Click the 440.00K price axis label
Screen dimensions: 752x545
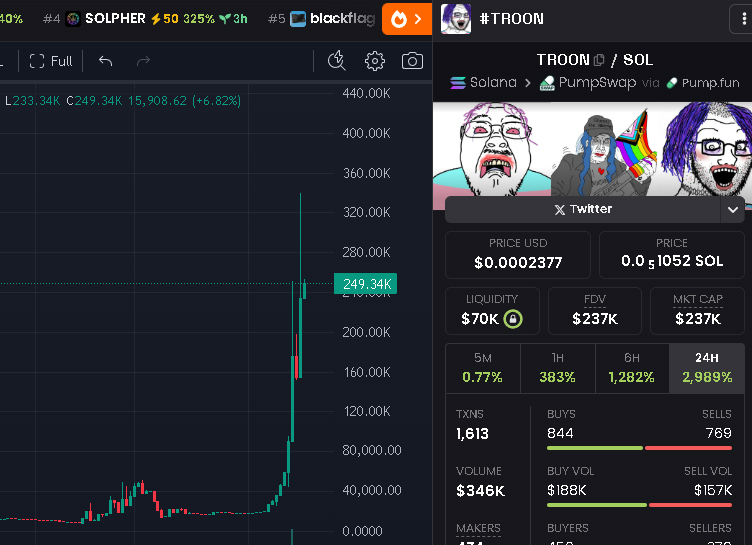point(366,93)
